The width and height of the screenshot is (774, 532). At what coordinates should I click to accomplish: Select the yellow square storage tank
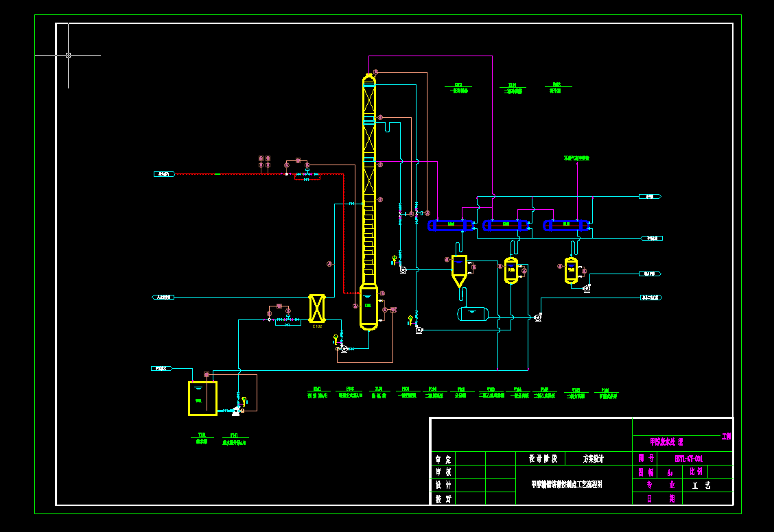coord(202,398)
